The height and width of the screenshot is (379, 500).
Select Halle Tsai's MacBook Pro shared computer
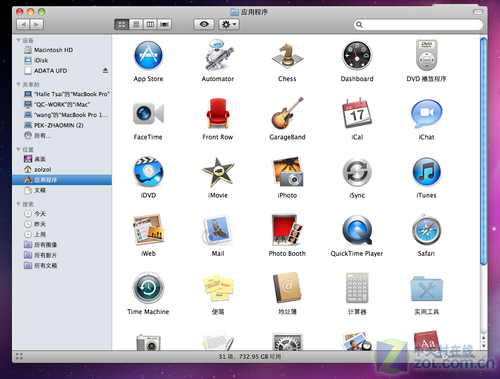tap(62, 94)
